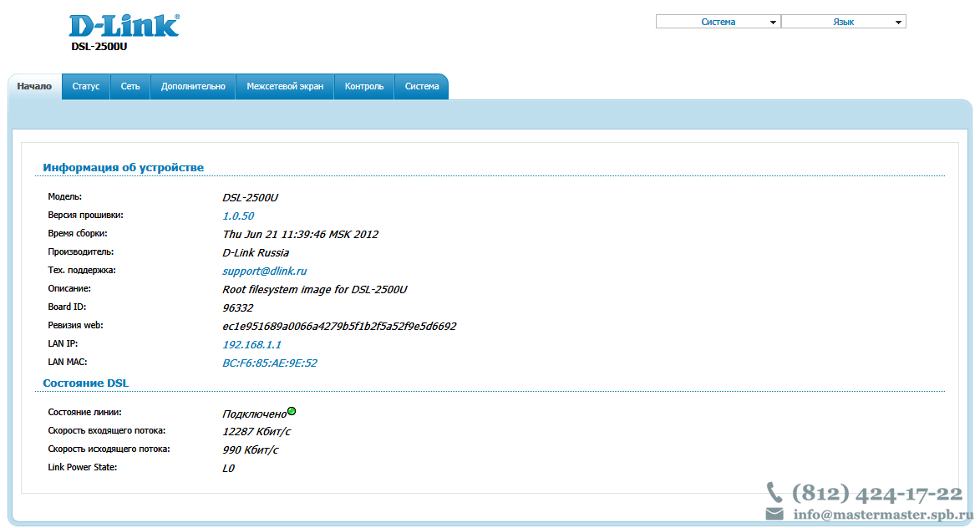Click the Ревизия web label
The height and width of the screenshot is (528, 980).
pos(76,326)
